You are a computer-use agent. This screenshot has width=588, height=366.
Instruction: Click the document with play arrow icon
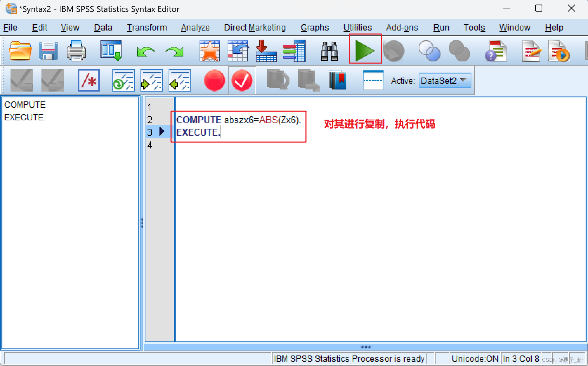point(559,51)
